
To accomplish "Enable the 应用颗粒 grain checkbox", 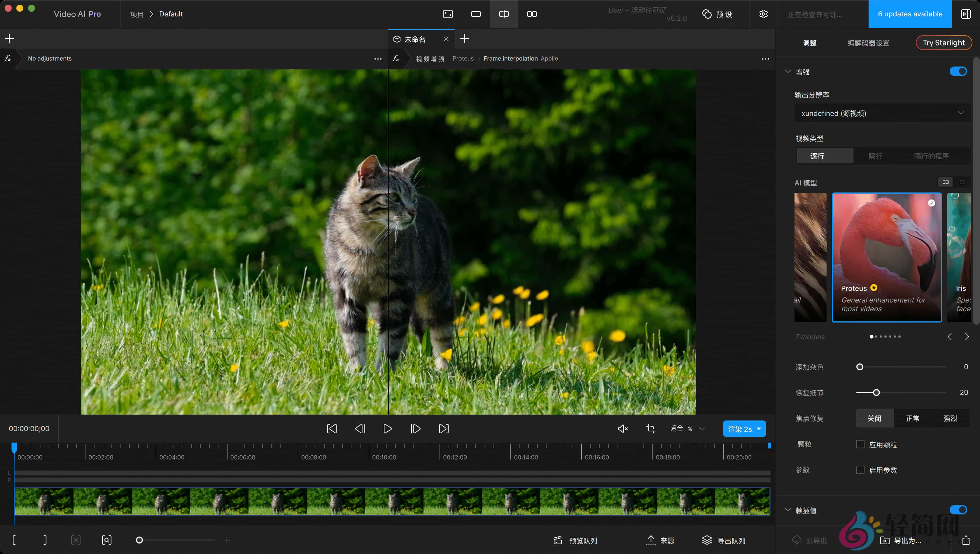I will tap(860, 444).
